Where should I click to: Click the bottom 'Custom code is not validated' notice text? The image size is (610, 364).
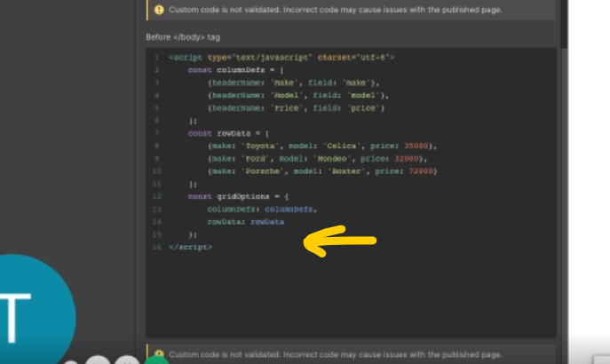pos(336,354)
